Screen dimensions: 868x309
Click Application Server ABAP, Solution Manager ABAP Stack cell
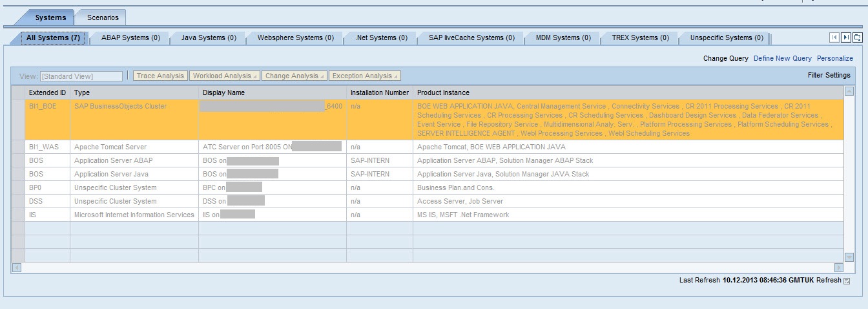[628, 160]
